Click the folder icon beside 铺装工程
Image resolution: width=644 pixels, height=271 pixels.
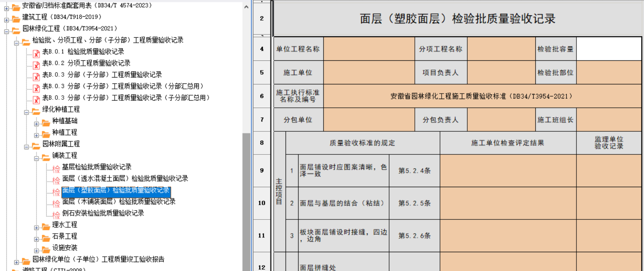(x=46, y=157)
